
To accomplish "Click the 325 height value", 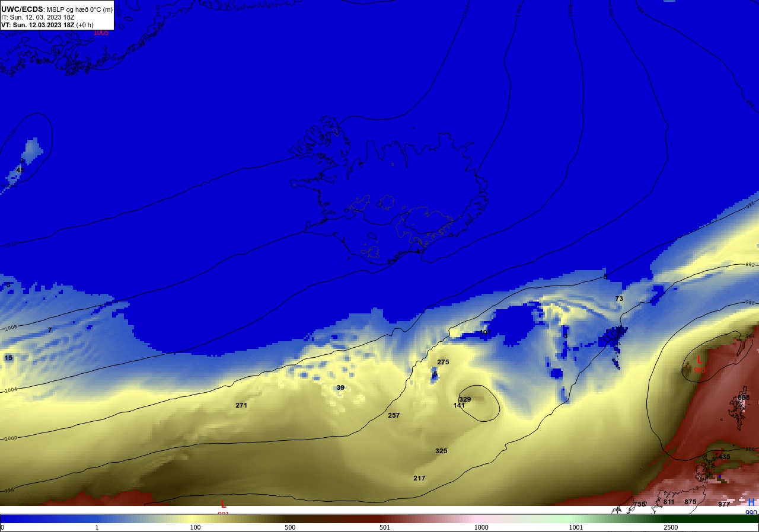I will [x=441, y=451].
